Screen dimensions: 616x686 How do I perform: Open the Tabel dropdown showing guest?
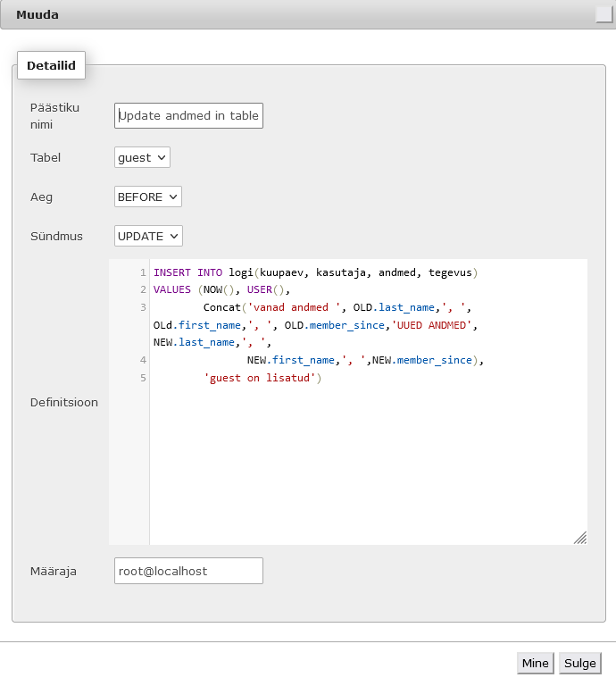(x=142, y=157)
